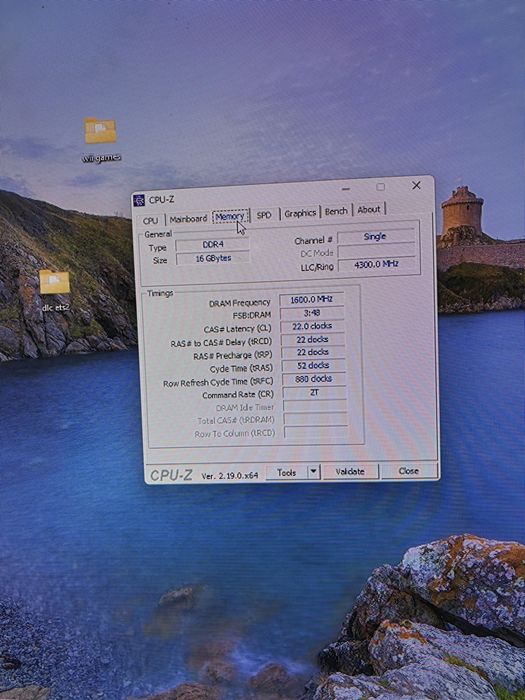Show the About tab

point(369,209)
